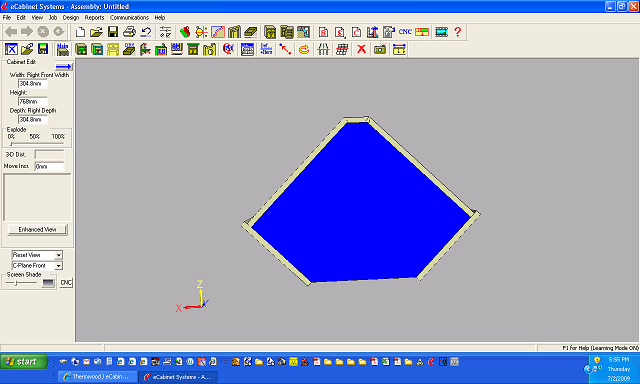Click the Save floppy disk icon
The width and height of the screenshot is (640, 384).
(x=113, y=32)
